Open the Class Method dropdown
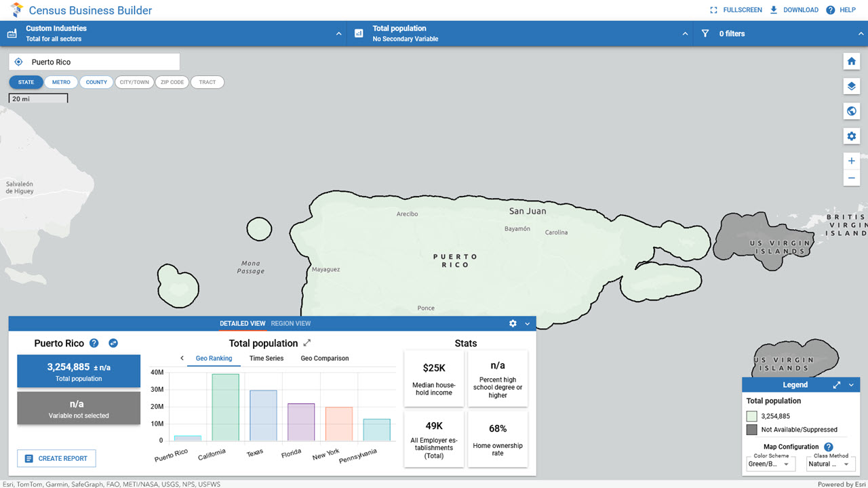Screen dimensions: 868x488 coord(830,464)
